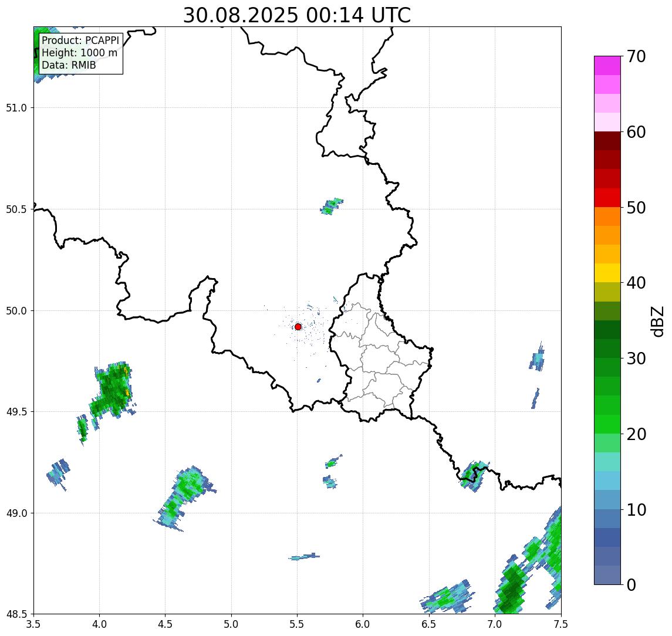Click the colorbar tick label 10

pos(636,509)
